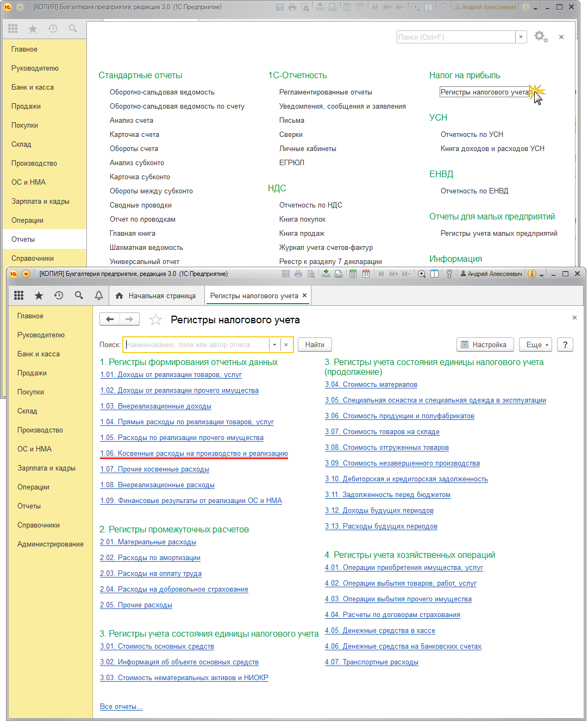The height and width of the screenshot is (722, 588).
Task: Select Администрирование in the lower sidebar
Action: coord(51,544)
